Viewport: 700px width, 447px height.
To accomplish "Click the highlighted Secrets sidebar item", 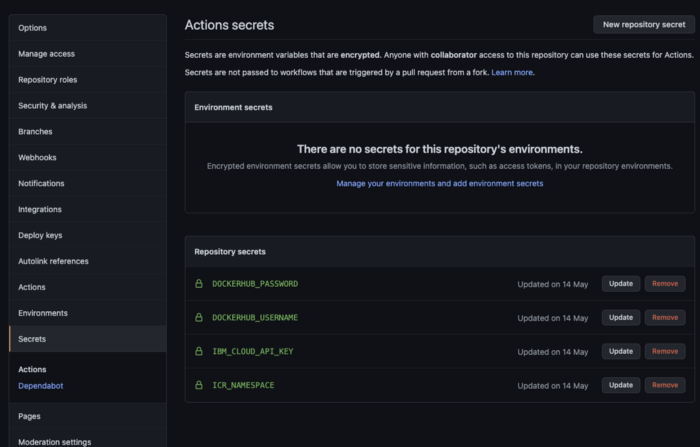I will point(88,338).
